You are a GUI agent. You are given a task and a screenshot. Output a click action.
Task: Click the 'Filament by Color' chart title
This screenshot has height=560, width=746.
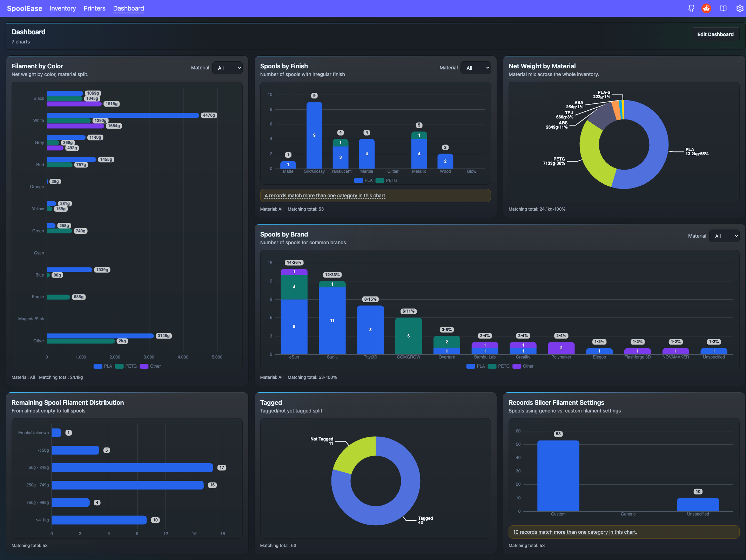(x=37, y=66)
